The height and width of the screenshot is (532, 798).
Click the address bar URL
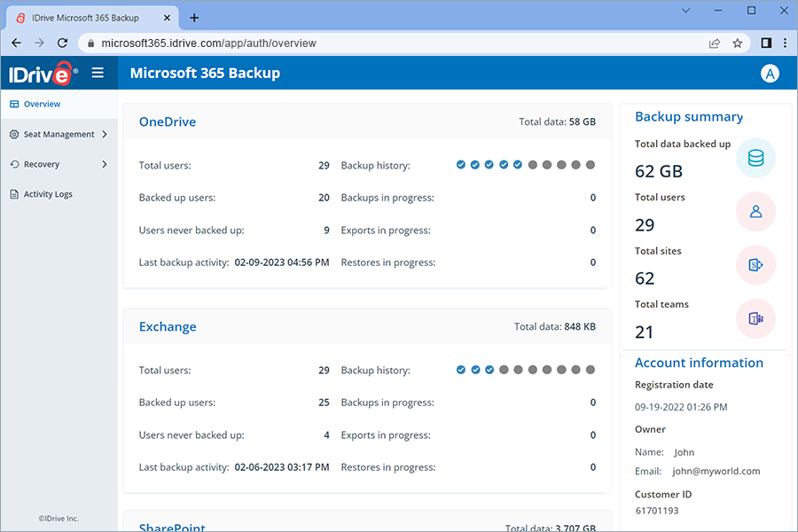pos(208,43)
